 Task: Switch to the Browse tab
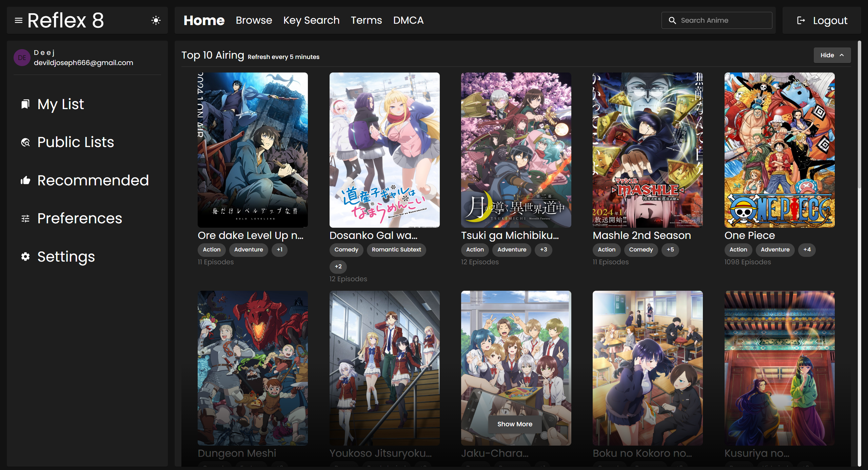tap(254, 20)
